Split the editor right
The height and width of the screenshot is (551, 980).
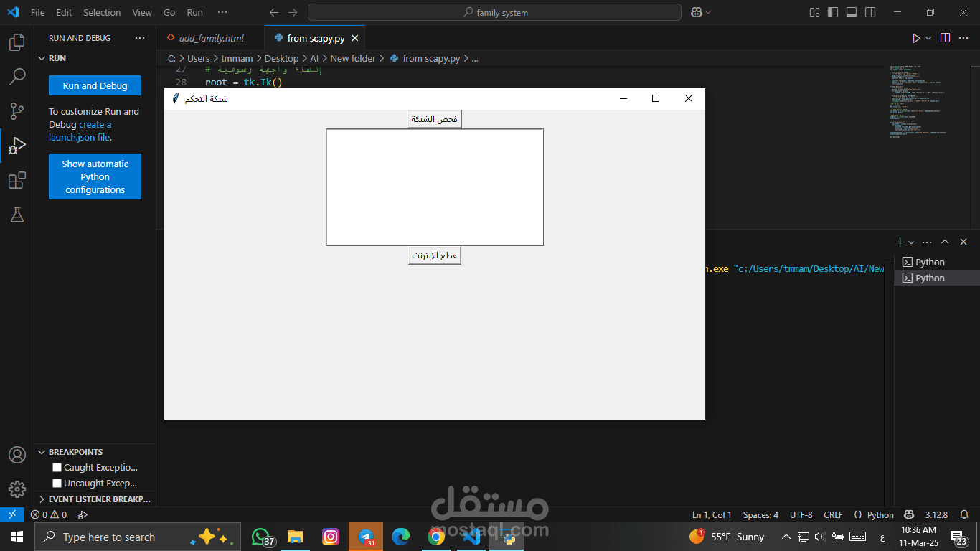click(x=946, y=38)
